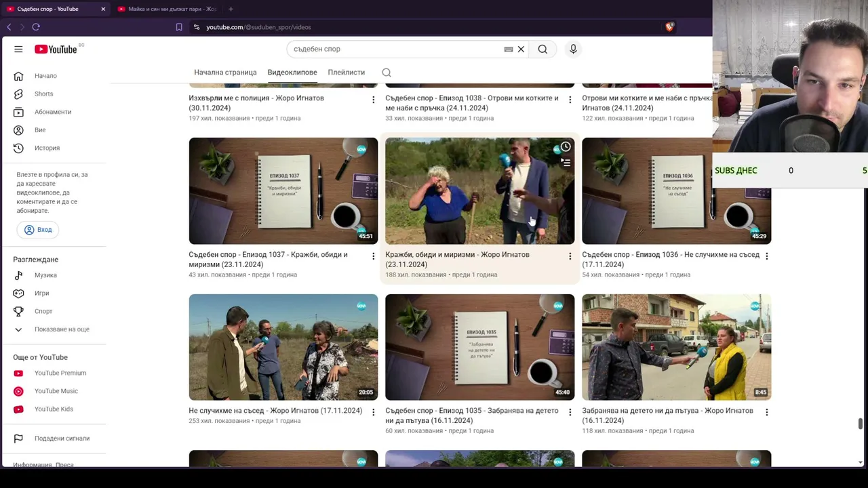
Task: Open options for Забранява на детето - Жоро Игнатов
Action: [x=766, y=411]
